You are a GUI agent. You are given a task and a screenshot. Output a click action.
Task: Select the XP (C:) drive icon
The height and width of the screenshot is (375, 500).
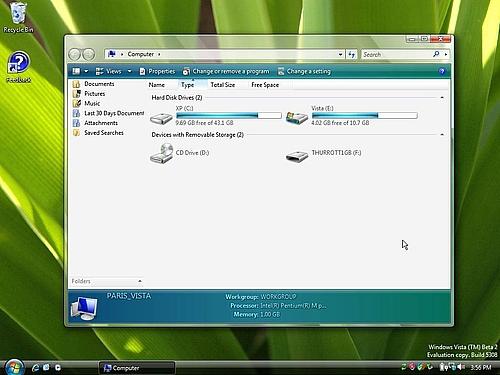(x=161, y=118)
